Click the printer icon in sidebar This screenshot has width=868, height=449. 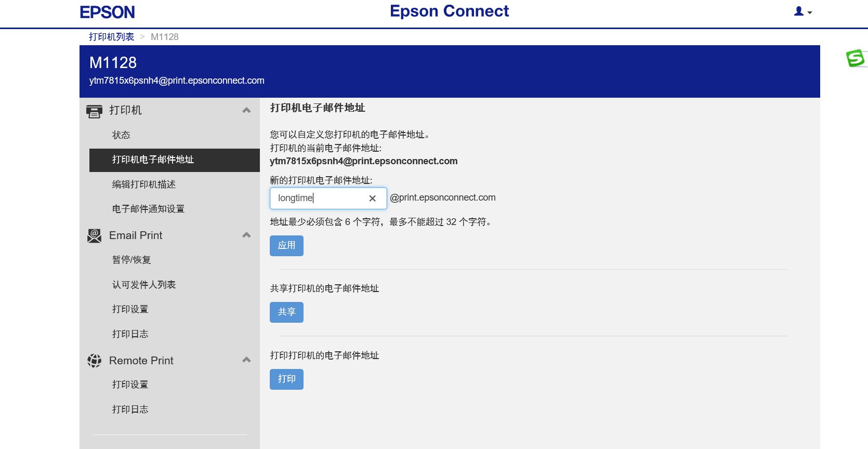(95, 111)
